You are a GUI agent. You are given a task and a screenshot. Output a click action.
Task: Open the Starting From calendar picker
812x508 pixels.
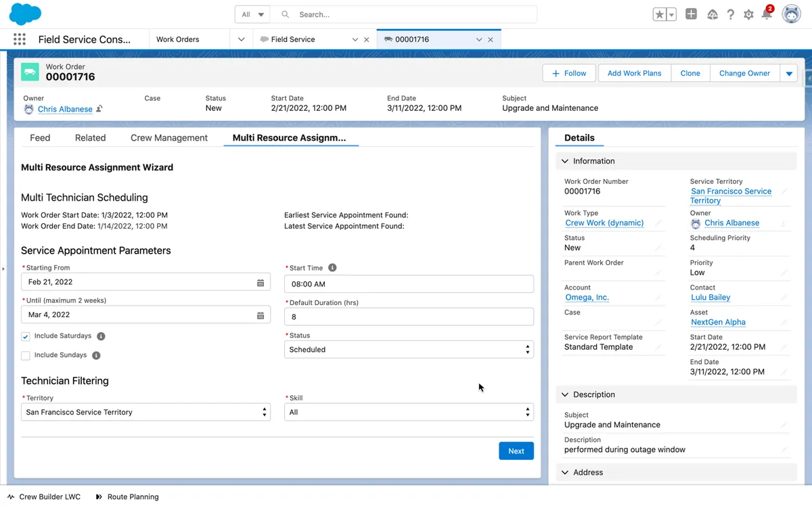(x=261, y=282)
